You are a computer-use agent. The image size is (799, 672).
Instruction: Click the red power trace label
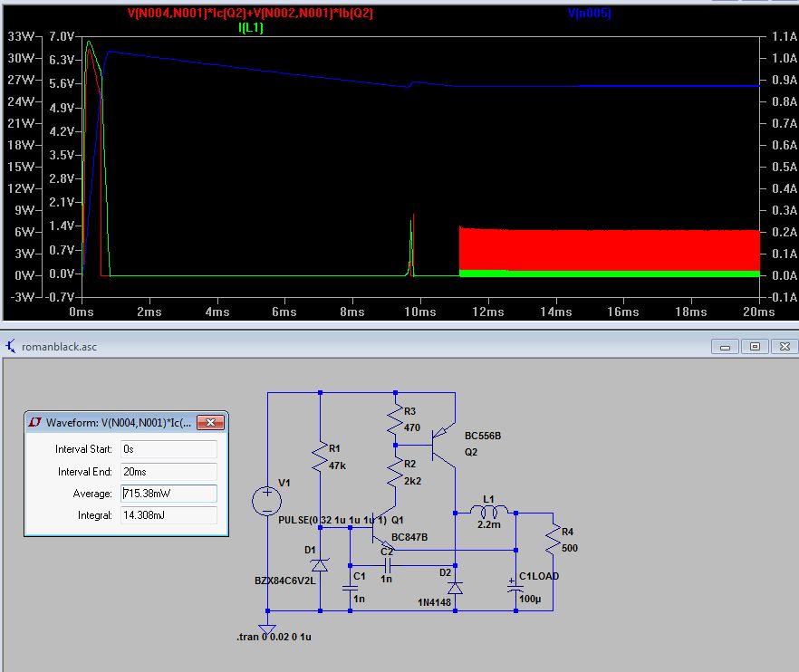250,14
